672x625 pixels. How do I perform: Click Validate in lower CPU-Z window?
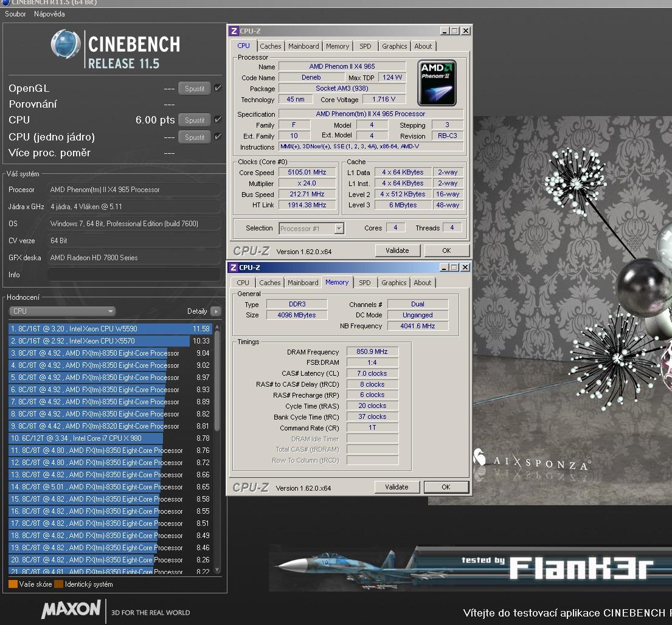pos(397,487)
